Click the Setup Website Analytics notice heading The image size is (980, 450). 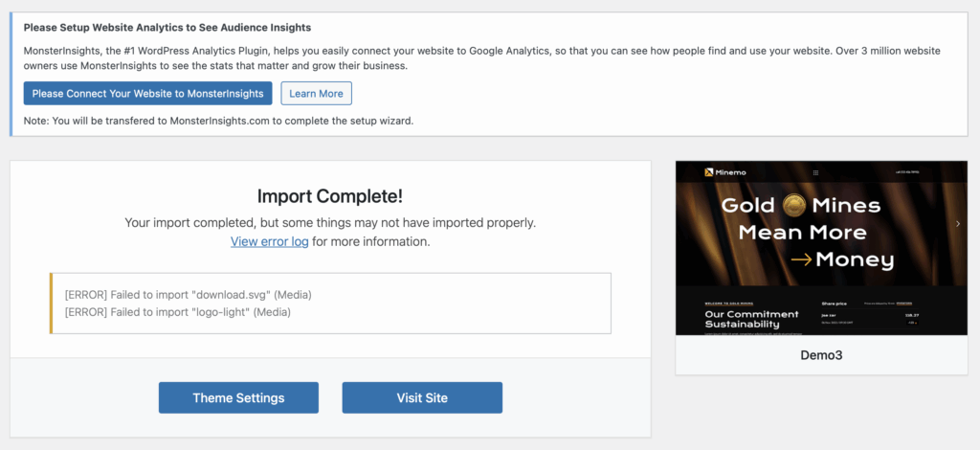167,28
